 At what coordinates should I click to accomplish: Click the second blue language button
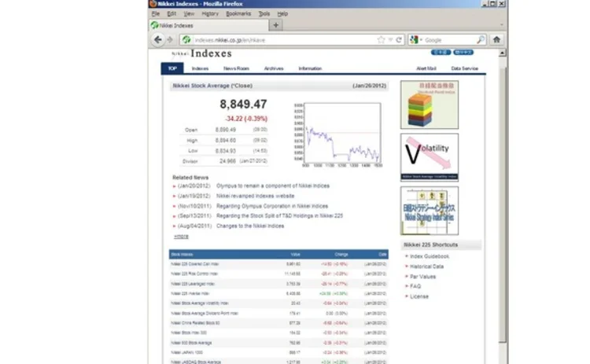463,52
